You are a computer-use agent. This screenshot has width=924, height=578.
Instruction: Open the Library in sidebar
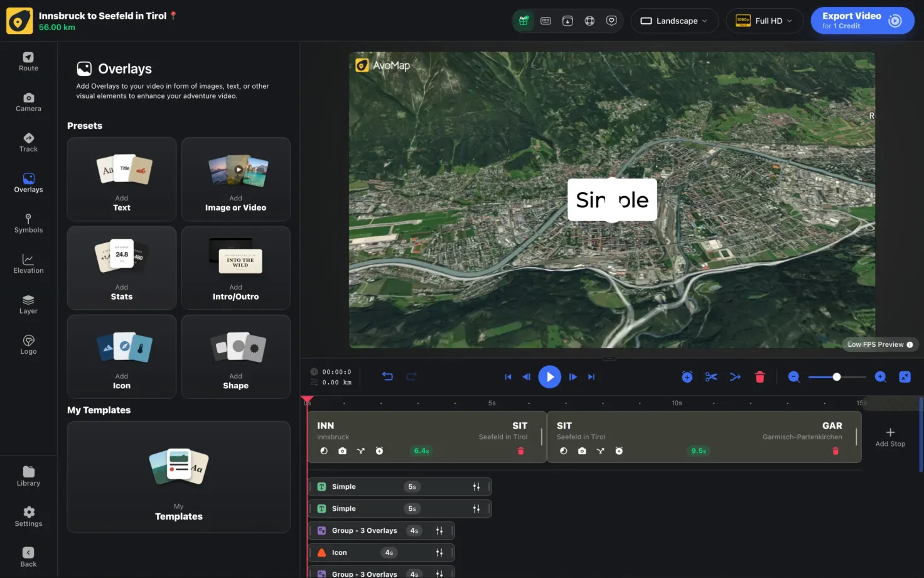click(28, 476)
